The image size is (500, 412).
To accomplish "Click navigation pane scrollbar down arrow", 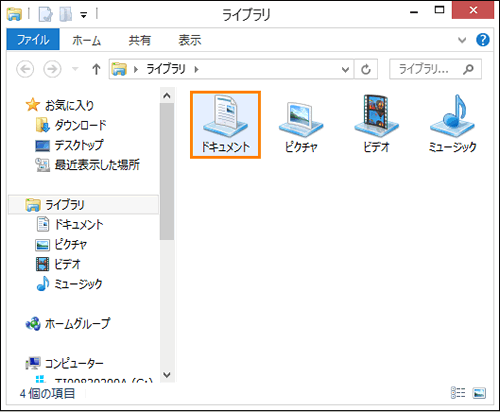I will pyautogui.click(x=167, y=375).
